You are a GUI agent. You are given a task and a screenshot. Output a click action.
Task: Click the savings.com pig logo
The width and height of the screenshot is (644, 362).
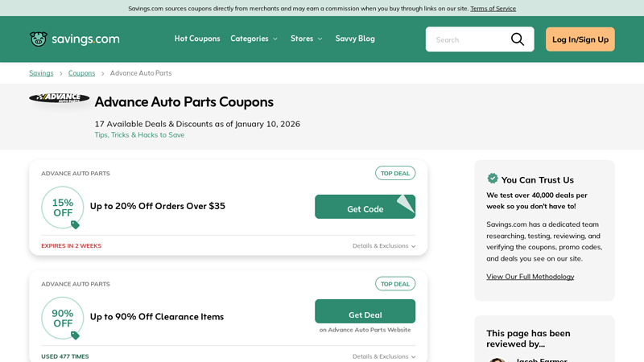click(x=39, y=39)
